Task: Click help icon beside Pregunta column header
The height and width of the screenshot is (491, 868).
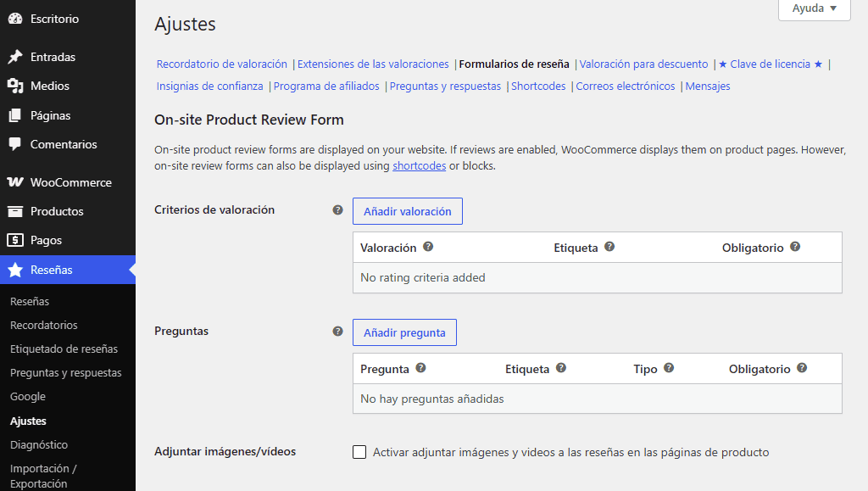Action: [420, 367]
